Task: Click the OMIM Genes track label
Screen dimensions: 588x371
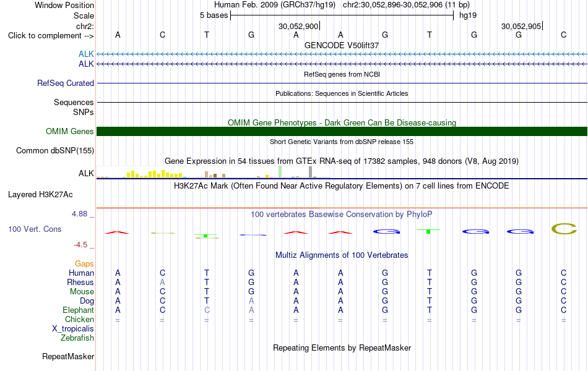Action: (70, 131)
